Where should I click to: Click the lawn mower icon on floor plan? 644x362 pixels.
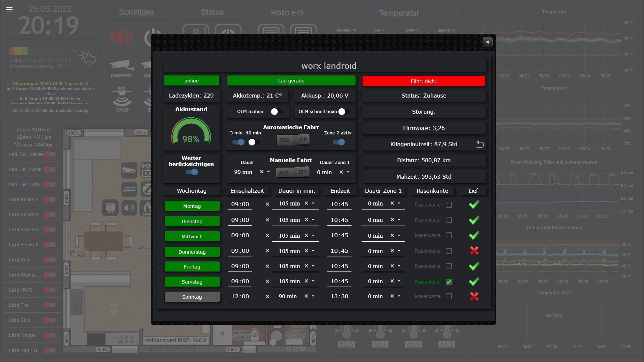[129, 170]
